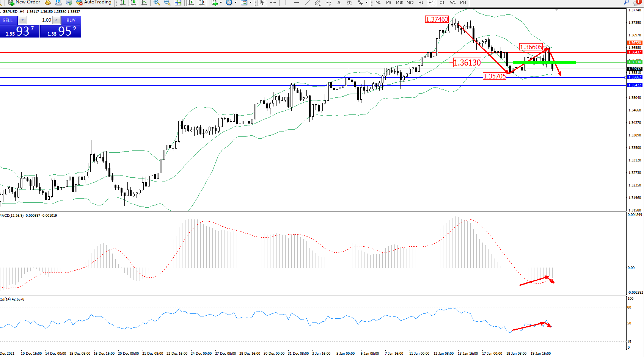Viewport: 644px width, 357px height.
Task: Increase lot volume with the up arrow
Action: tap(56, 20)
